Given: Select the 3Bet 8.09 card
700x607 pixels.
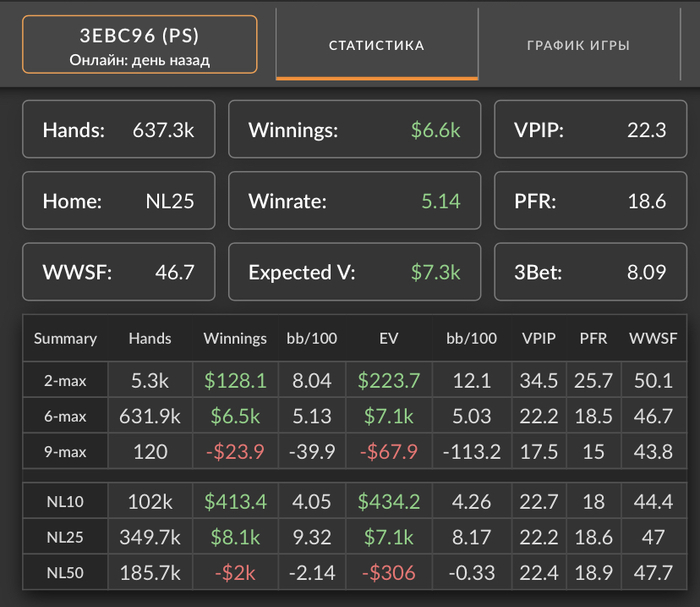Looking at the screenshot, I should click(590, 272).
